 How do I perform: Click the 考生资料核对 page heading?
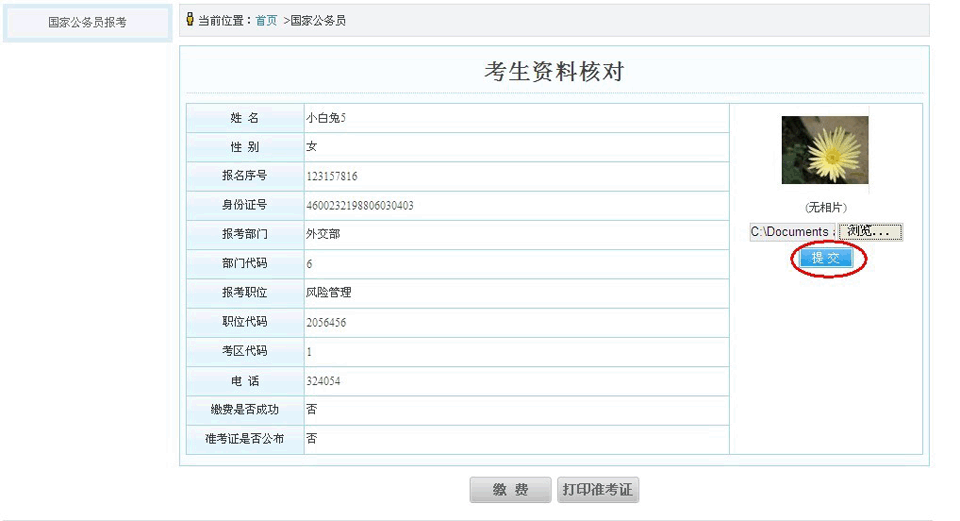click(554, 72)
